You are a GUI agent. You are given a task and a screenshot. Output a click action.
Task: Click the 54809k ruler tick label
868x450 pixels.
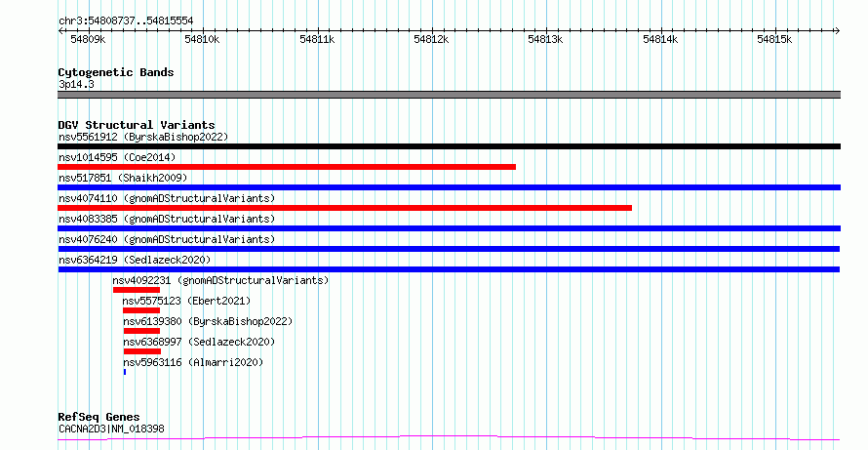click(88, 39)
